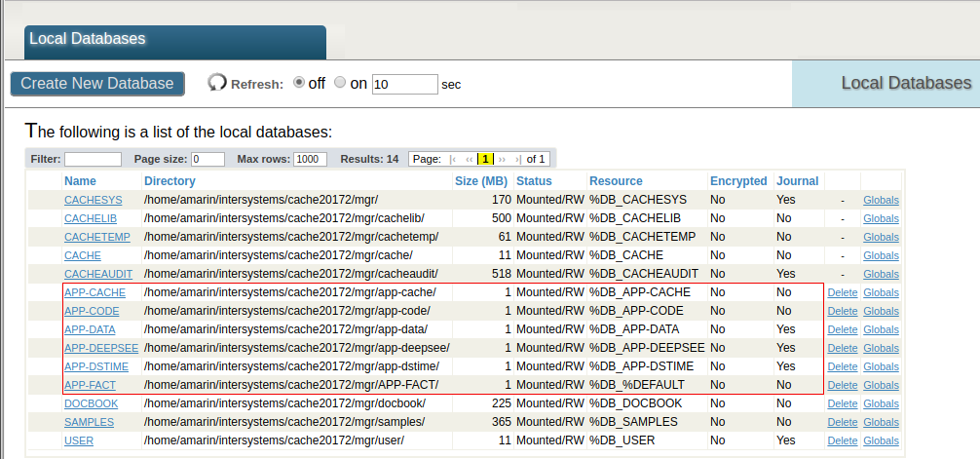
Task: Click the refresh seconds interval field
Action: tap(404, 84)
